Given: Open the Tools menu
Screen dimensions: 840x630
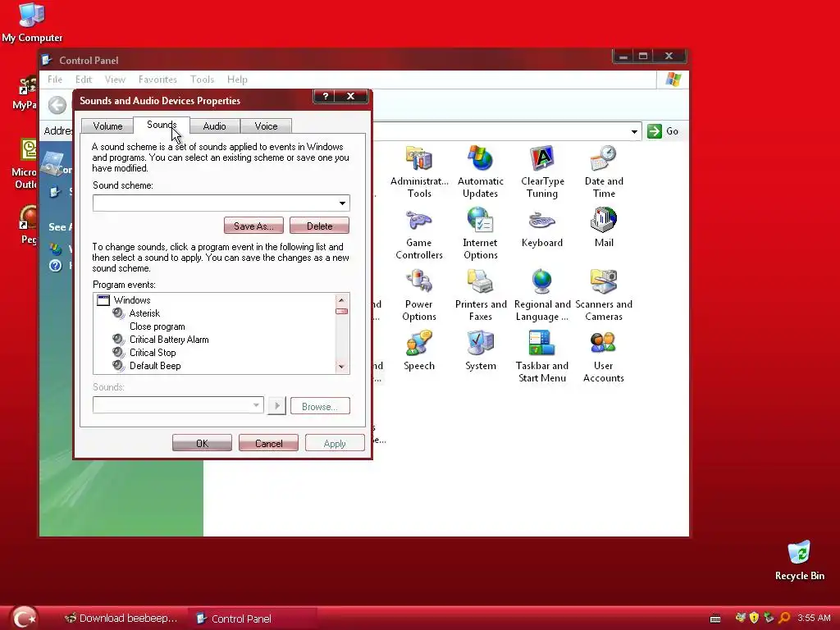Looking at the screenshot, I should pos(202,80).
